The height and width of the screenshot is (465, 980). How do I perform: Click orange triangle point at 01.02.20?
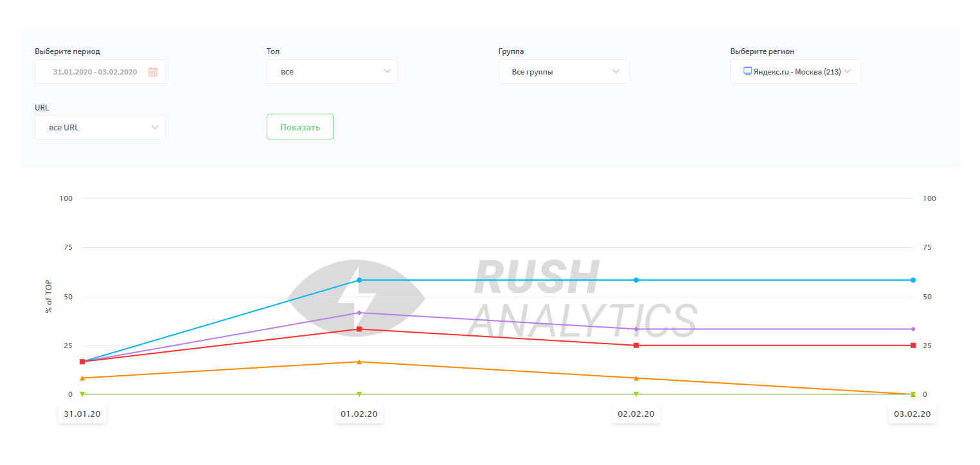[x=359, y=362]
